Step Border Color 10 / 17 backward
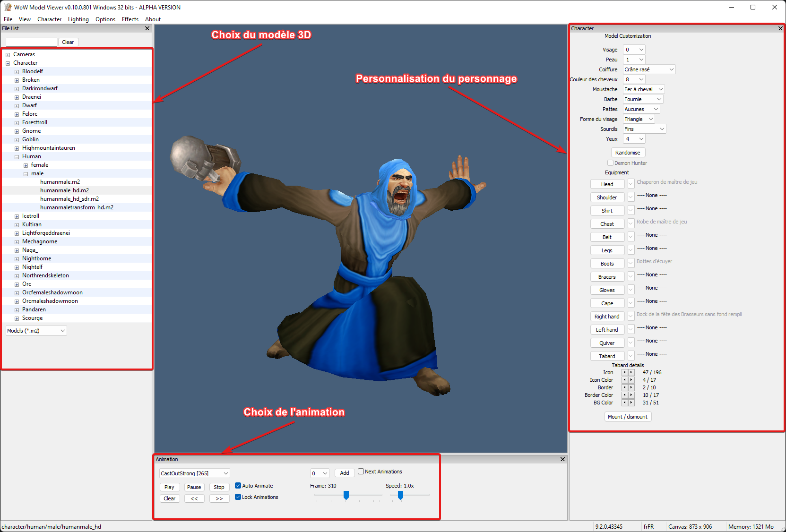 pos(624,395)
